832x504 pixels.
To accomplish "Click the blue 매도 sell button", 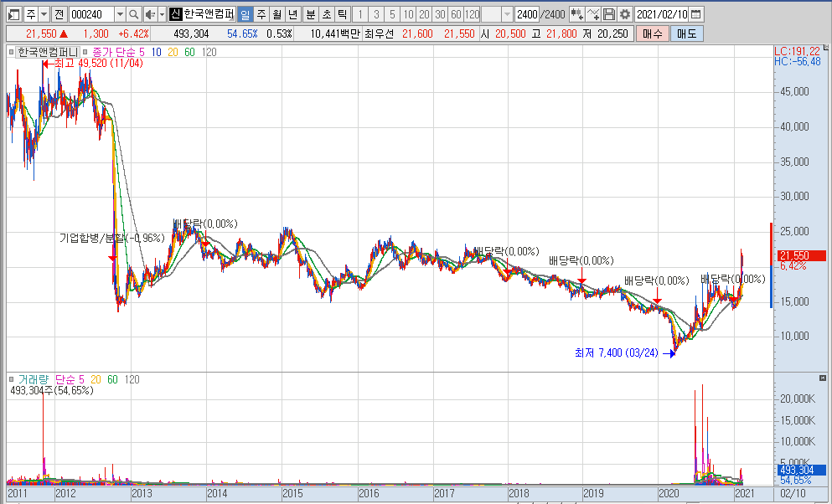I will point(686,33).
